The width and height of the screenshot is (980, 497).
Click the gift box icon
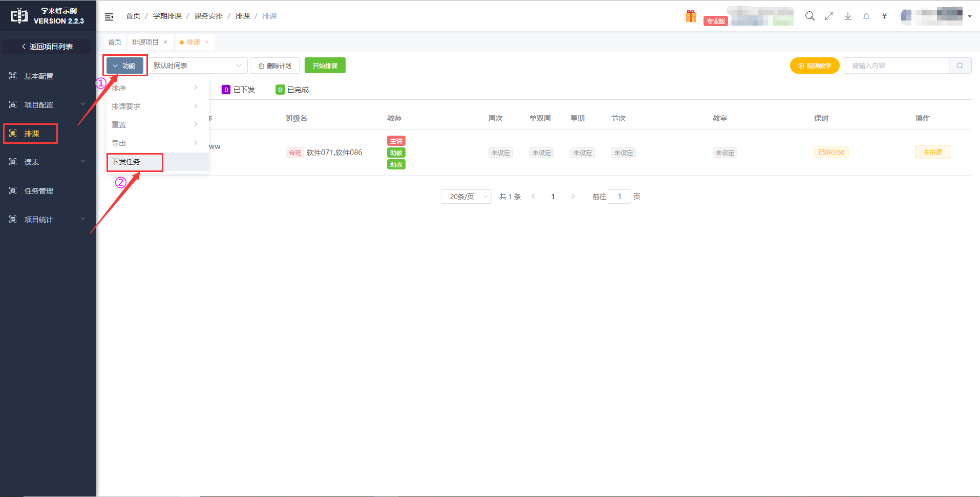tap(691, 16)
